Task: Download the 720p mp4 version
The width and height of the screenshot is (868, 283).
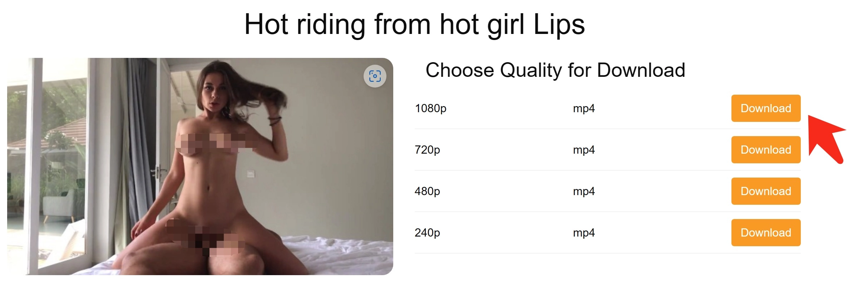Action: click(x=766, y=150)
